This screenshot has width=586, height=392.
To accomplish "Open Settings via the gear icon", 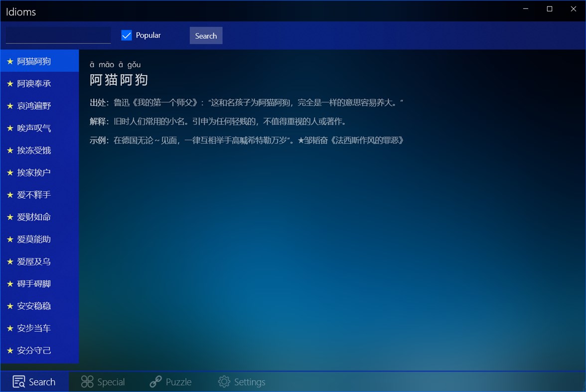I will point(223,382).
